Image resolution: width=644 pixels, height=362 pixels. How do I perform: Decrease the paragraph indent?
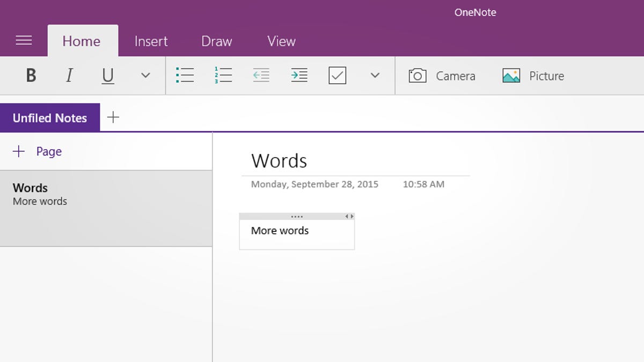tap(261, 76)
